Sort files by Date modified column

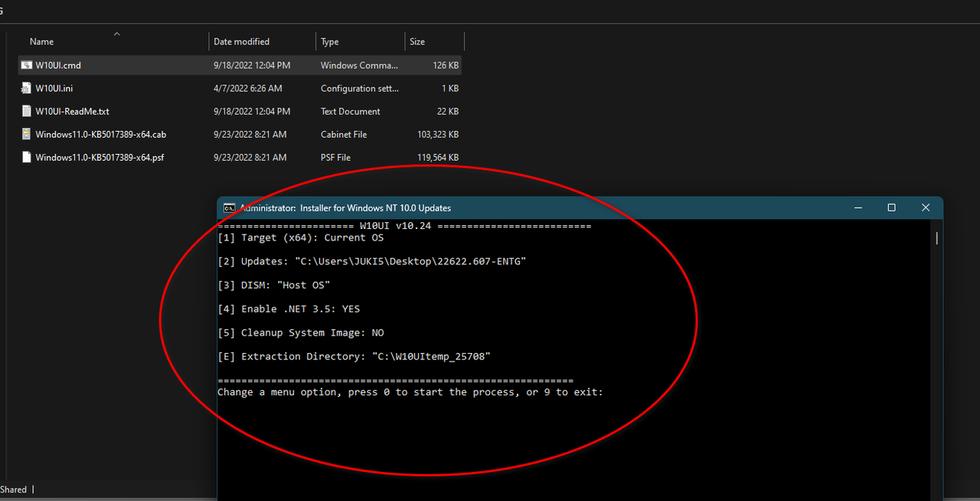pyautogui.click(x=241, y=41)
